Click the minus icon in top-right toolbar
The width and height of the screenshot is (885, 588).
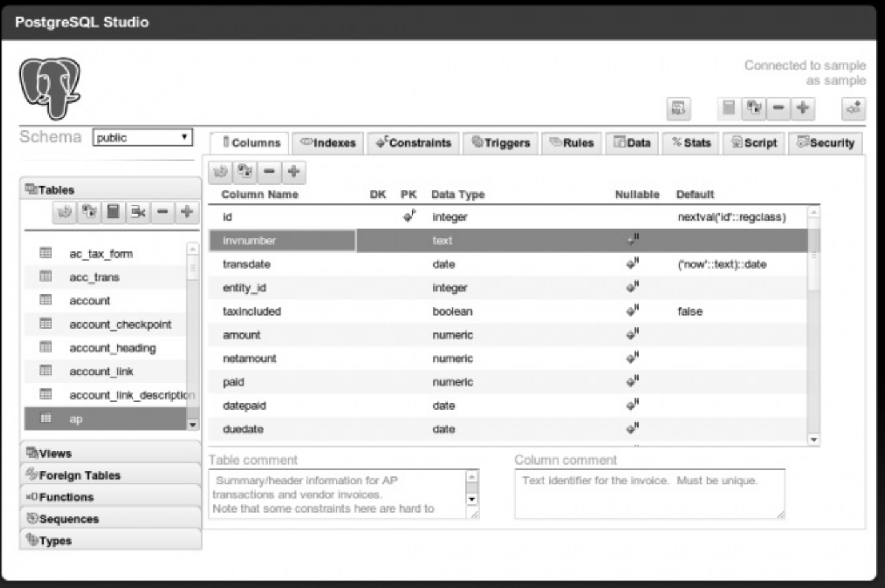778,108
